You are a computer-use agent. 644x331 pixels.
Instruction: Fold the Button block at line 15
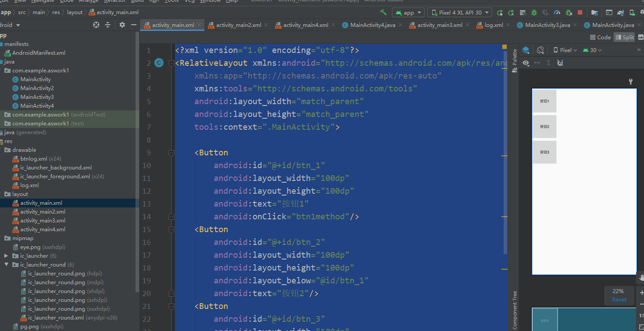[x=171, y=229]
